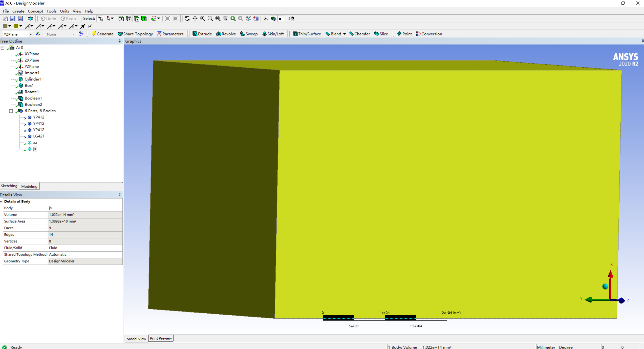Open the Extend Selection dropdown
Viewport: 644px width, 349px height.
coord(159,18)
